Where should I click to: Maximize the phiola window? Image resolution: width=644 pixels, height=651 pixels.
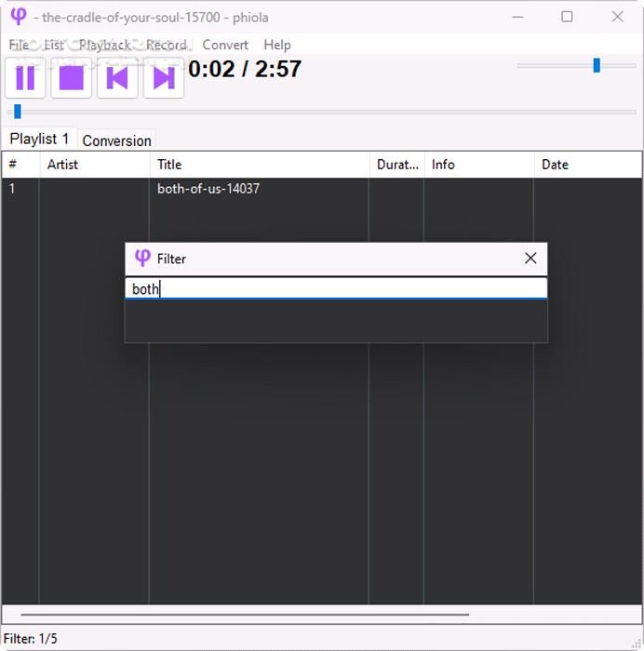point(567,17)
